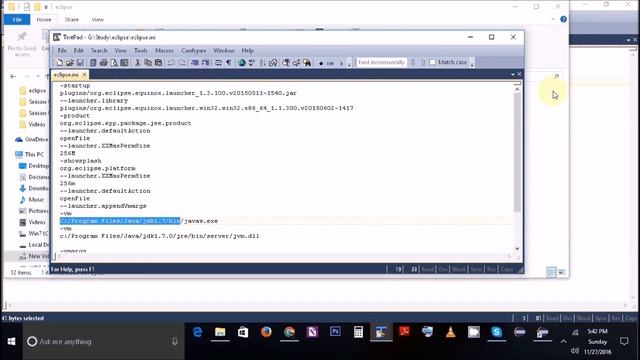Open the Macros menu
This screenshot has height=360, width=640.
point(164,50)
